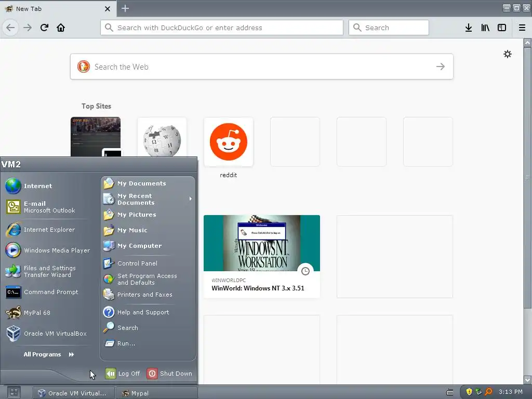Select the New Tab tab
This screenshot has height=399, width=532.
click(58, 9)
